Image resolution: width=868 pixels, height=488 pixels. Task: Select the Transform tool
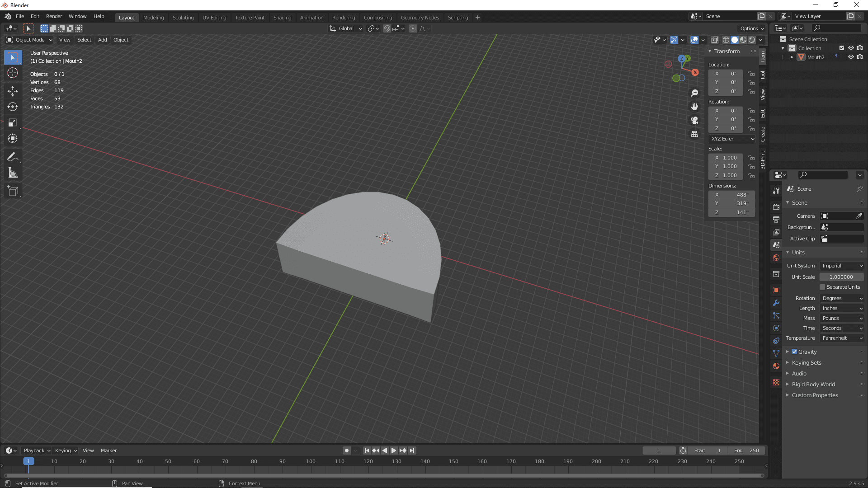[x=13, y=139]
